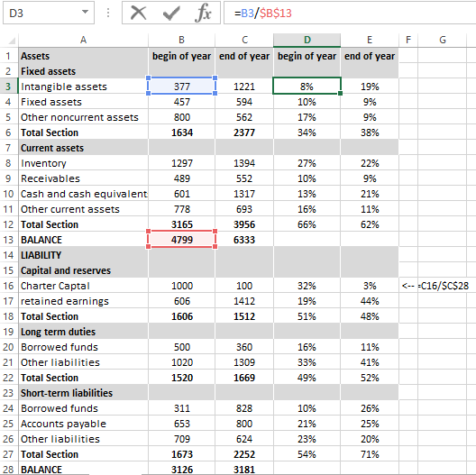
Task: Click the 'Assets' heading cell
Action: [x=84, y=56]
